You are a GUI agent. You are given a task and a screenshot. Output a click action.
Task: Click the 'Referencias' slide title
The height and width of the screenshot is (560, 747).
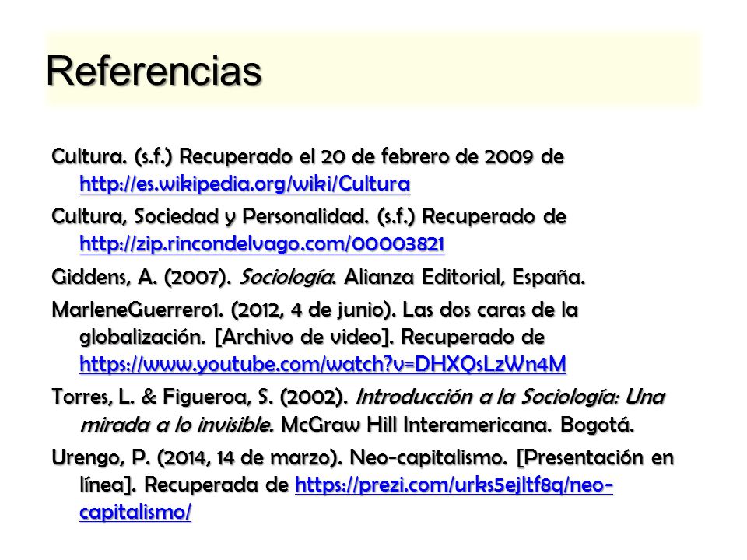pos(154,71)
